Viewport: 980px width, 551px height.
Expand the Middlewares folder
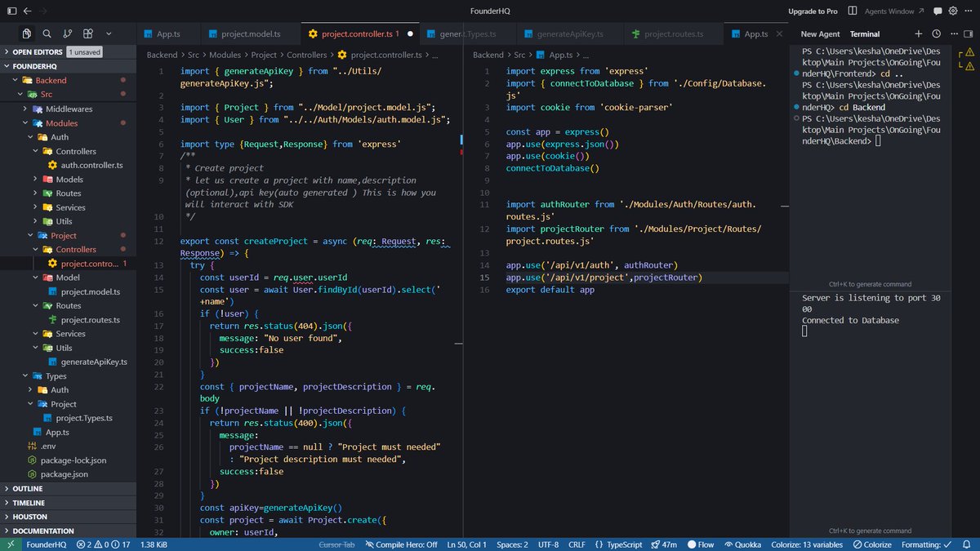(68, 109)
